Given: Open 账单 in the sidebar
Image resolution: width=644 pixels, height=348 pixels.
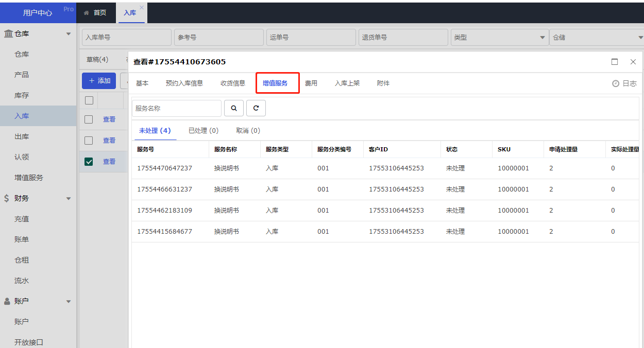Looking at the screenshot, I should tap(22, 239).
